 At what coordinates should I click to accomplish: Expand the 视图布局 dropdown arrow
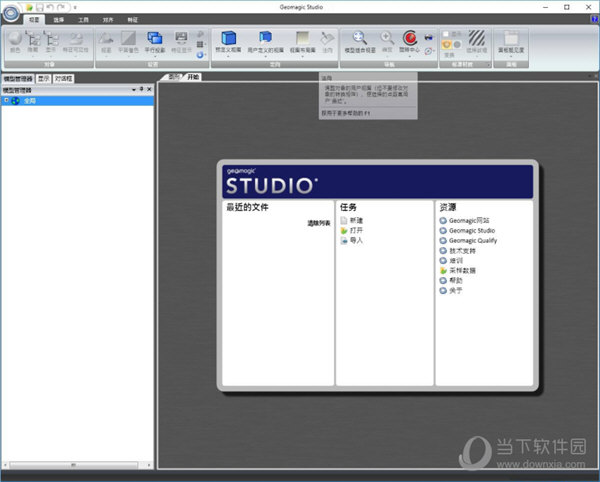coord(302,57)
